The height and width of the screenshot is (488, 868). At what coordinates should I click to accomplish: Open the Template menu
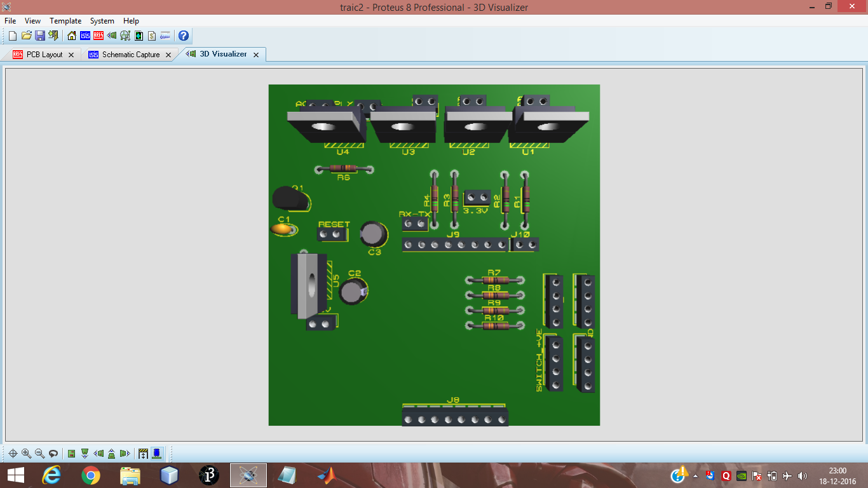pos(65,21)
